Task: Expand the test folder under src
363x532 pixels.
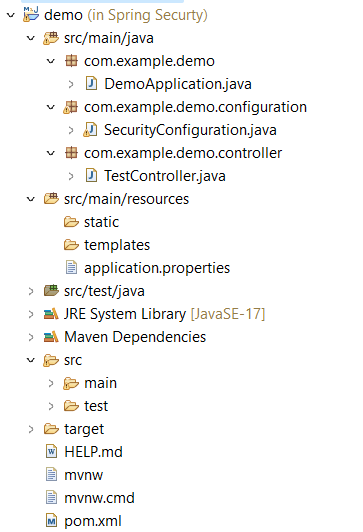Action: click(x=51, y=406)
